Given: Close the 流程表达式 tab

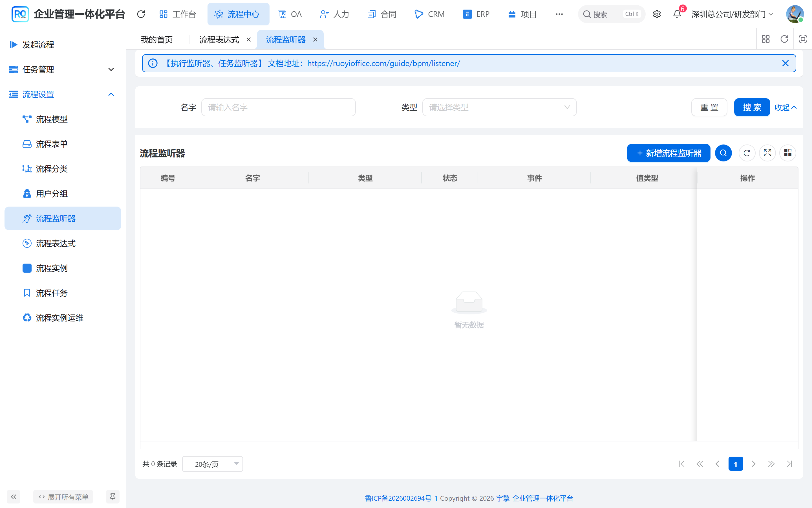Looking at the screenshot, I should pos(249,40).
